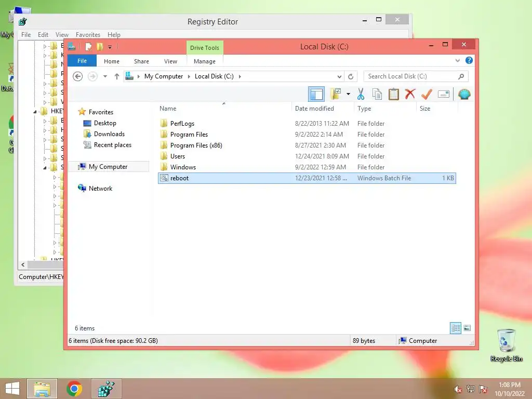532x399 pixels.
Task: Open Desktop in the navigation pane
Action: point(105,123)
